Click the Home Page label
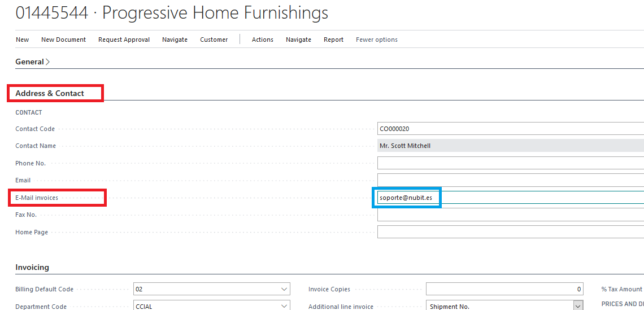The height and width of the screenshot is (310, 644). [x=32, y=232]
